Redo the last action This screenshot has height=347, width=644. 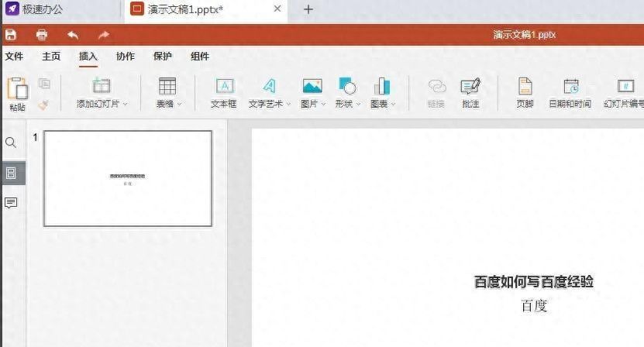[x=104, y=35]
